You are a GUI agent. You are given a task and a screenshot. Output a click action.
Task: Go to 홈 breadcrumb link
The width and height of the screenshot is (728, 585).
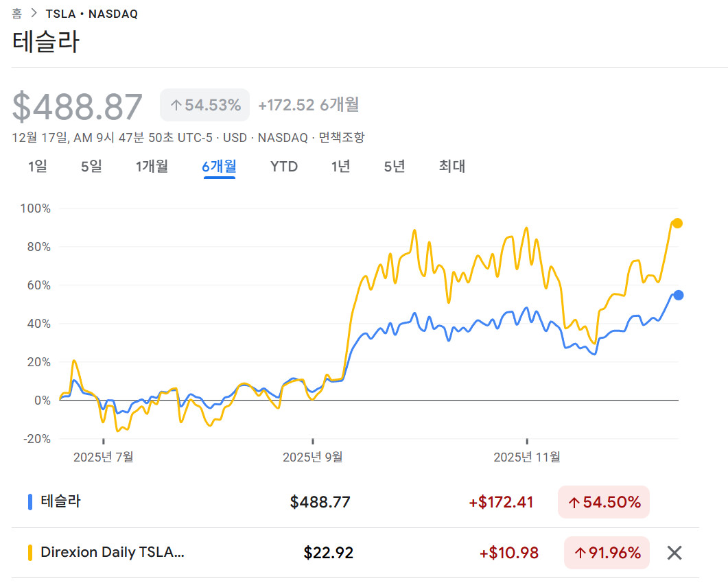(17, 14)
